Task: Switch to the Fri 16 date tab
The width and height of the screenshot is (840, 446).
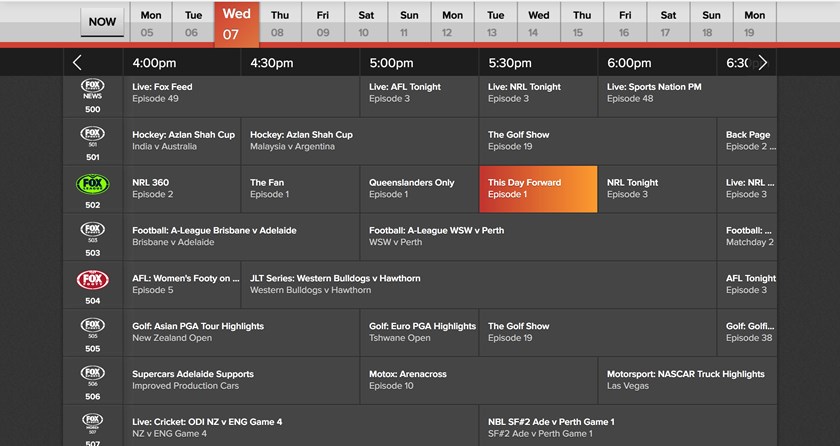Action: [625, 22]
